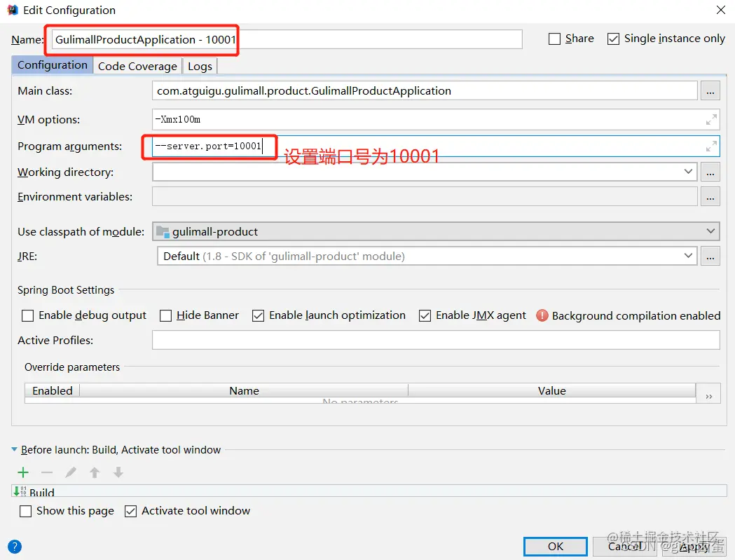Browse for JRE with ellipsis button
735x560 pixels.
point(710,256)
